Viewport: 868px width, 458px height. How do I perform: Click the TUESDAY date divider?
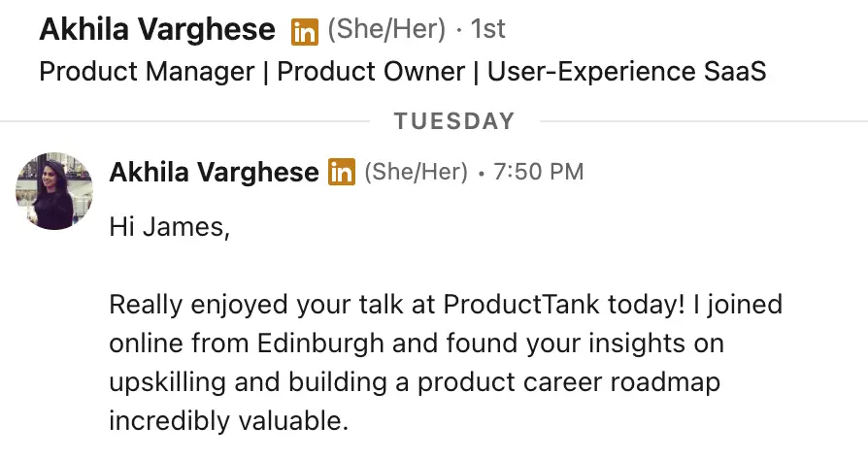pos(454,121)
